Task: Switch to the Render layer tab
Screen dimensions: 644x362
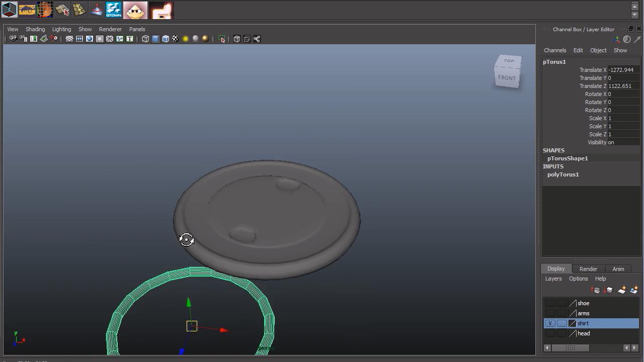Action: pos(588,269)
